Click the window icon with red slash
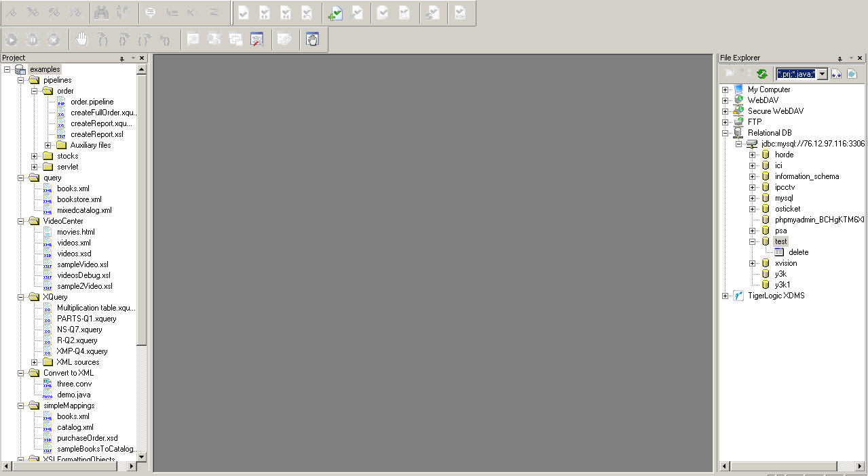 [x=257, y=40]
